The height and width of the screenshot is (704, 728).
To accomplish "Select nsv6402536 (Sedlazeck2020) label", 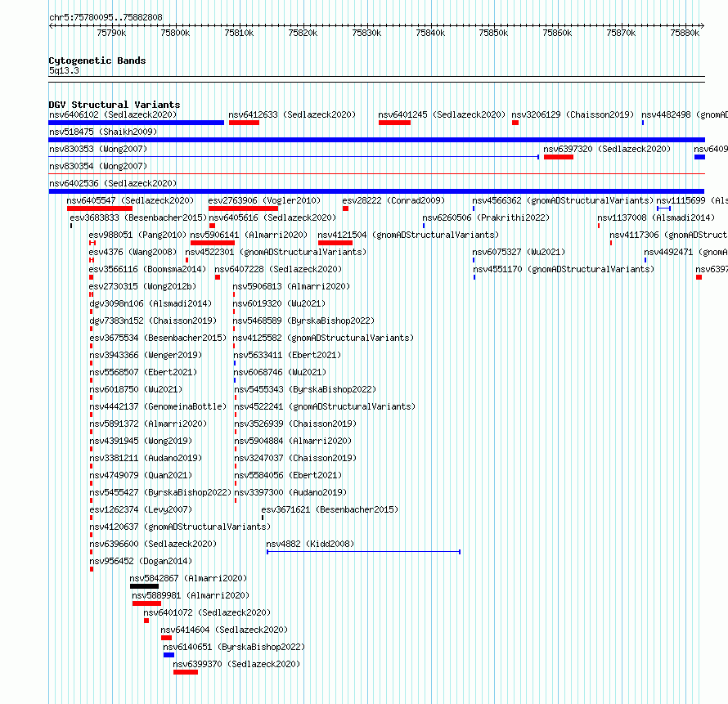I will coord(113,183).
